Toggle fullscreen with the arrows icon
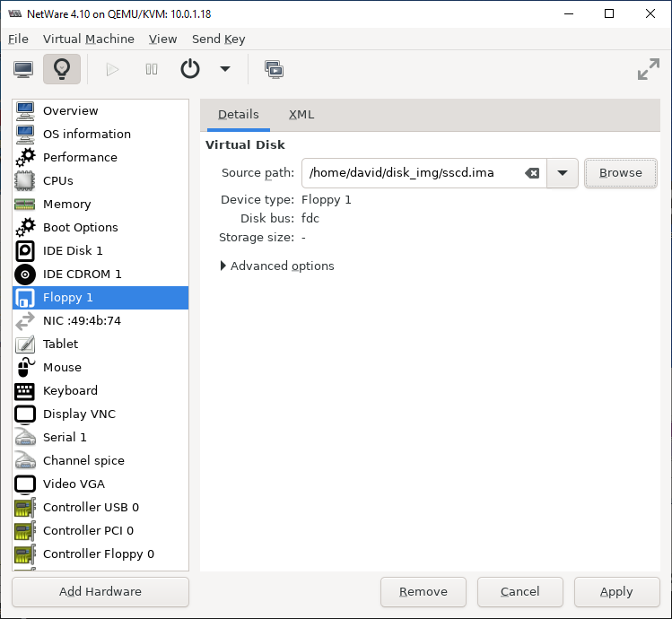 (x=648, y=69)
